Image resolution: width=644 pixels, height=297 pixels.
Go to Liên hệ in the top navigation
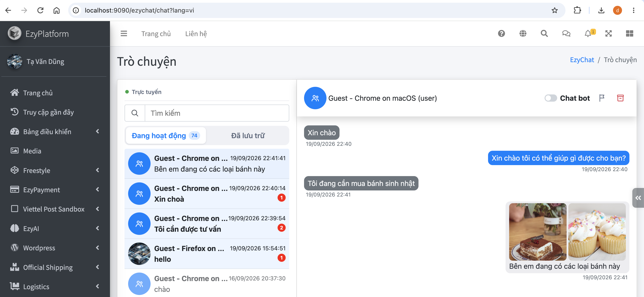click(x=196, y=33)
